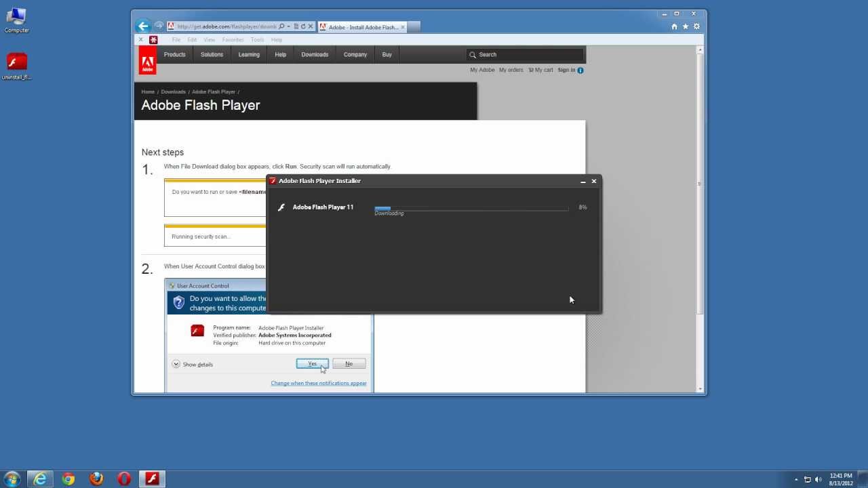Open My Adobe link
This screenshot has height=488, width=868.
[482, 70]
